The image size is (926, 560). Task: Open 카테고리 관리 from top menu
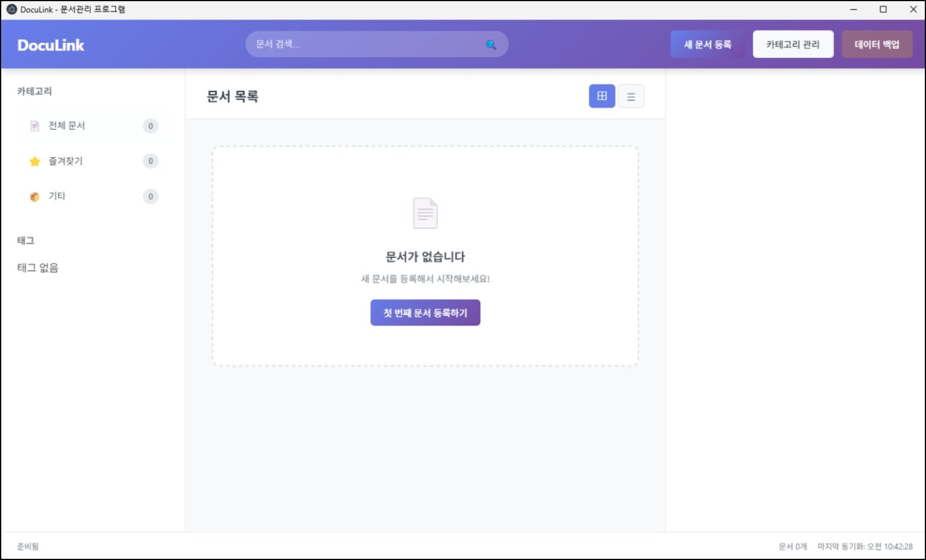click(793, 44)
